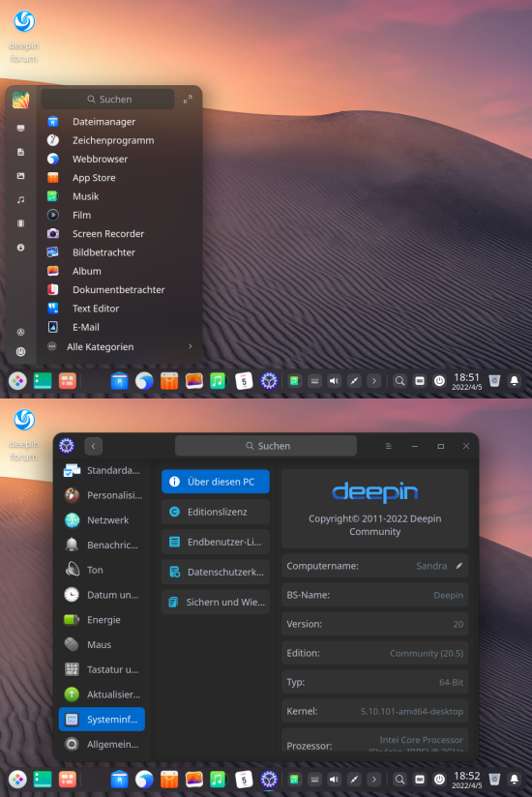Open music folder icon in launcher sidebar
Screen dimensions: 532x797
click(21, 200)
